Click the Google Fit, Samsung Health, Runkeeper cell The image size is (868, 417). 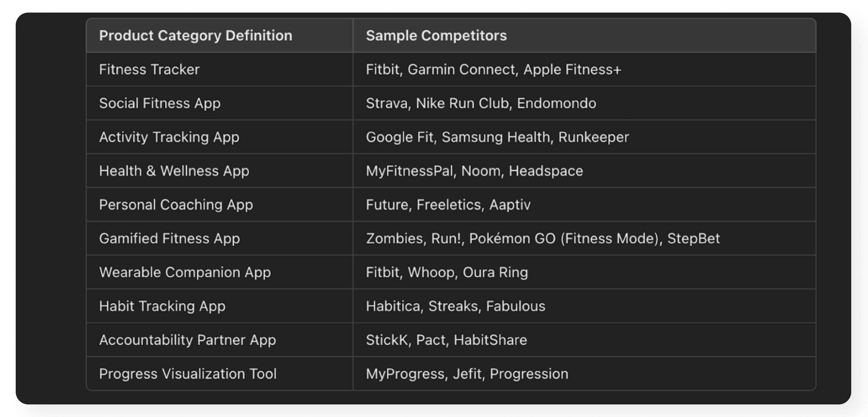click(x=584, y=137)
